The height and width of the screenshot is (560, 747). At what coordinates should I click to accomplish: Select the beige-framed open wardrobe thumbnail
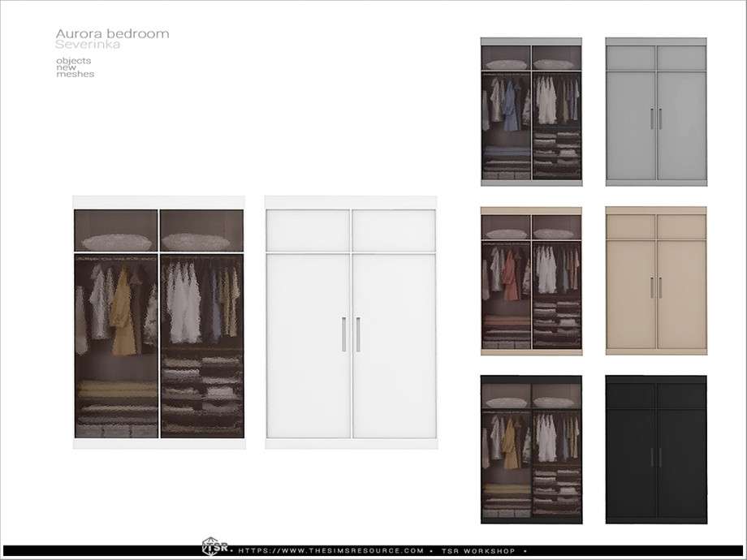click(531, 281)
